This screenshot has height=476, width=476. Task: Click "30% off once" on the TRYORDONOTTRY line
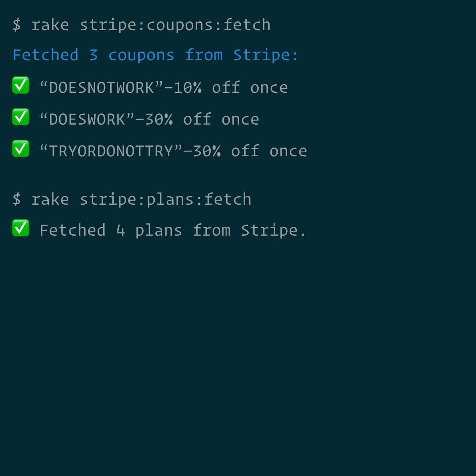click(250, 151)
